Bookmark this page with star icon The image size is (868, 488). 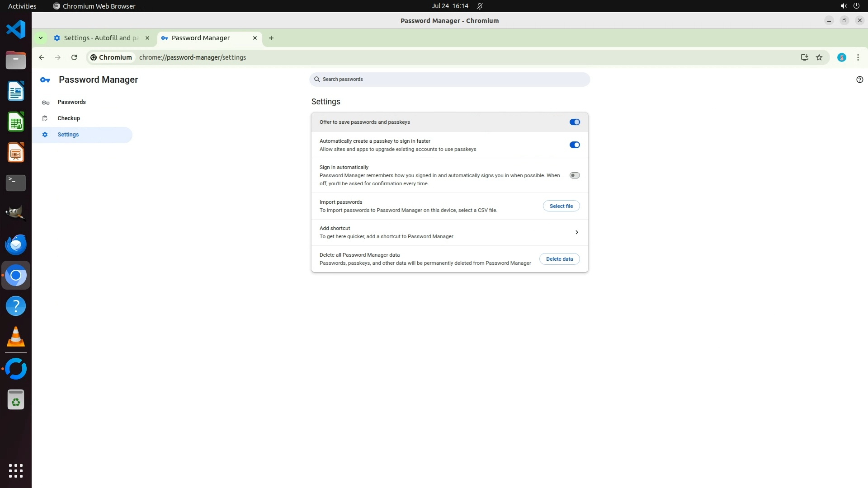[819, 57]
